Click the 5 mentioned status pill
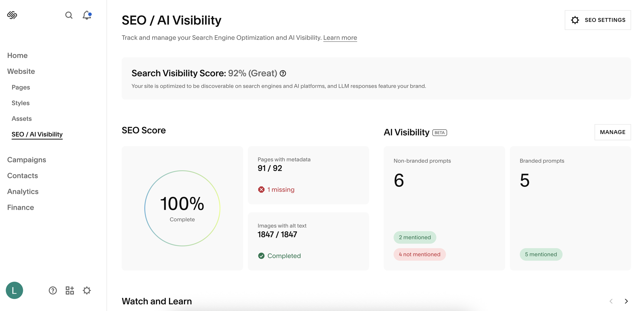This screenshot has height=311, width=644. 541,254
